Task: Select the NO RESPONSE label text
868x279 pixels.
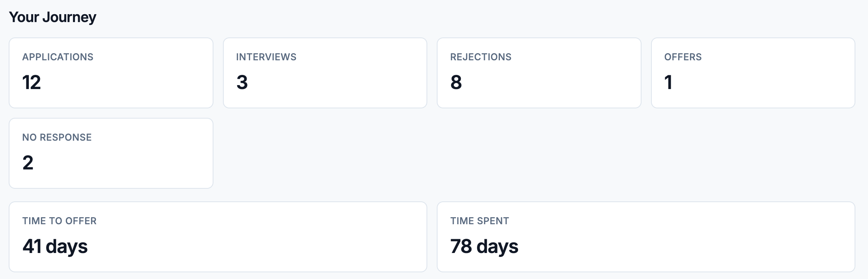Action: pyautogui.click(x=57, y=138)
